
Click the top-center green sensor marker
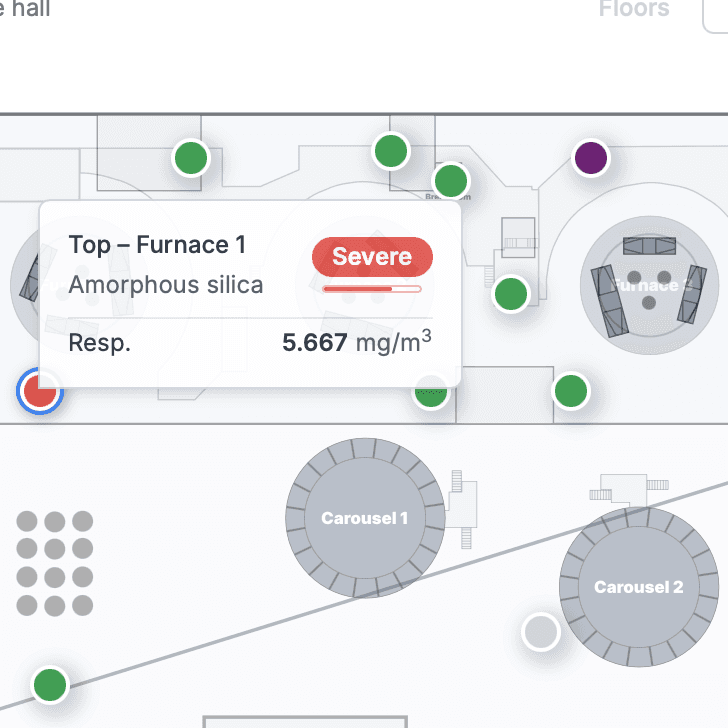tap(391, 151)
